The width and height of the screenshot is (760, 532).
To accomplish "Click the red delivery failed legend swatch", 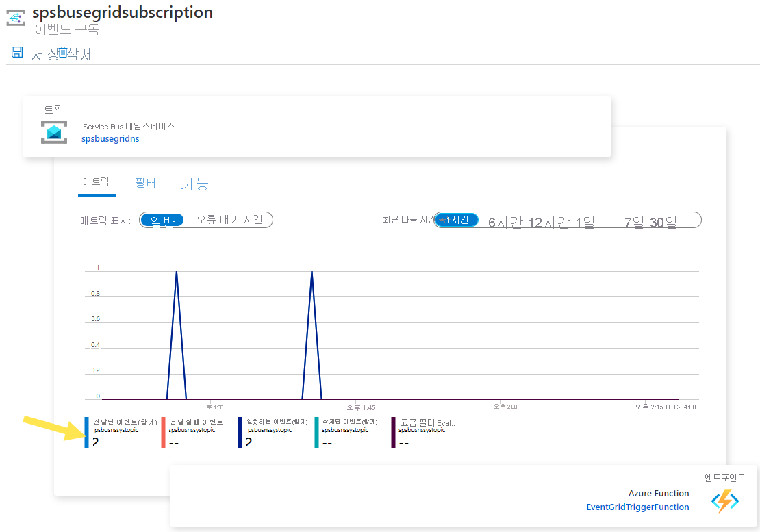I will coord(164,432).
